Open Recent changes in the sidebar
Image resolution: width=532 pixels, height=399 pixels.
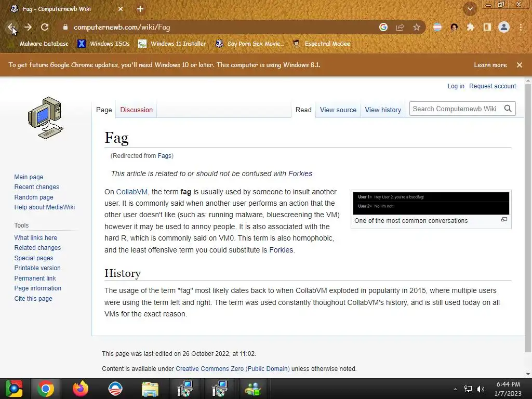pyautogui.click(x=37, y=187)
